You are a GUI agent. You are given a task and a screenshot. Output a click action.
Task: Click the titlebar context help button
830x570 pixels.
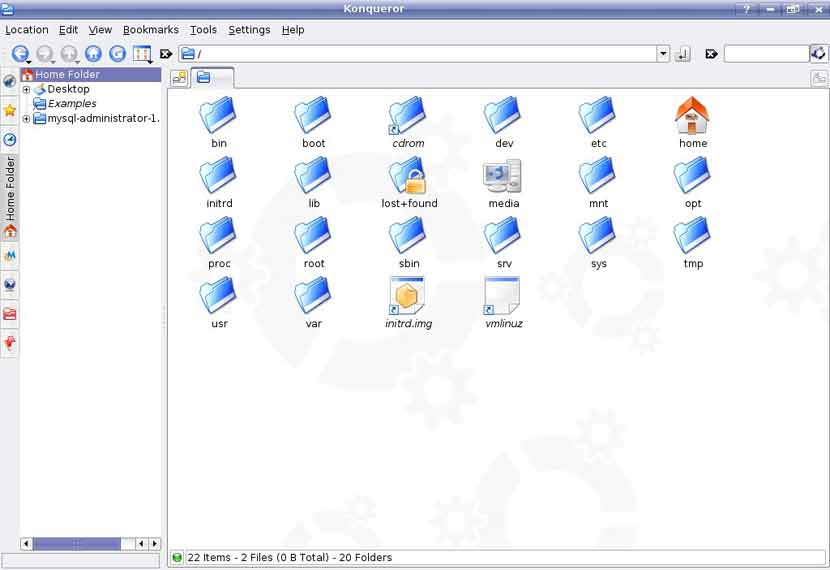747,9
